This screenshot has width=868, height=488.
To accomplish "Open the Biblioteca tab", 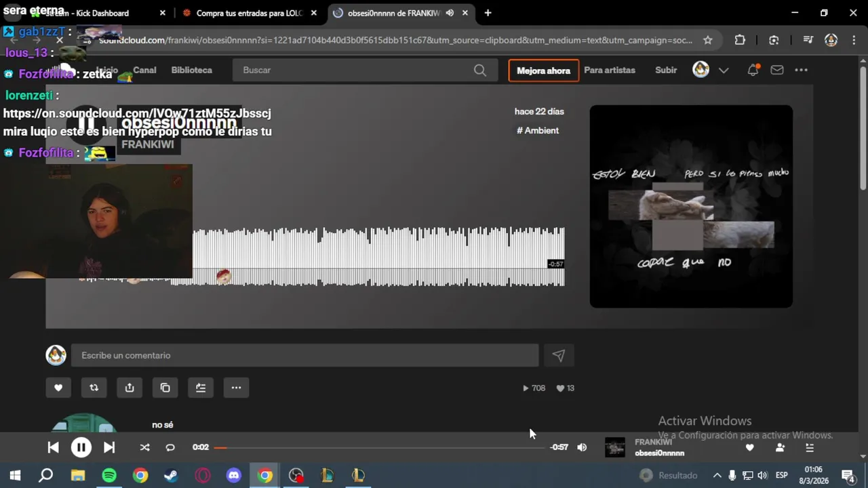I will (x=191, y=70).
